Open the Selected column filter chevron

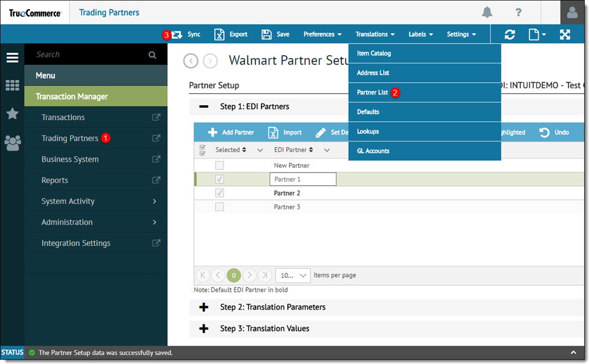[260, 150]
